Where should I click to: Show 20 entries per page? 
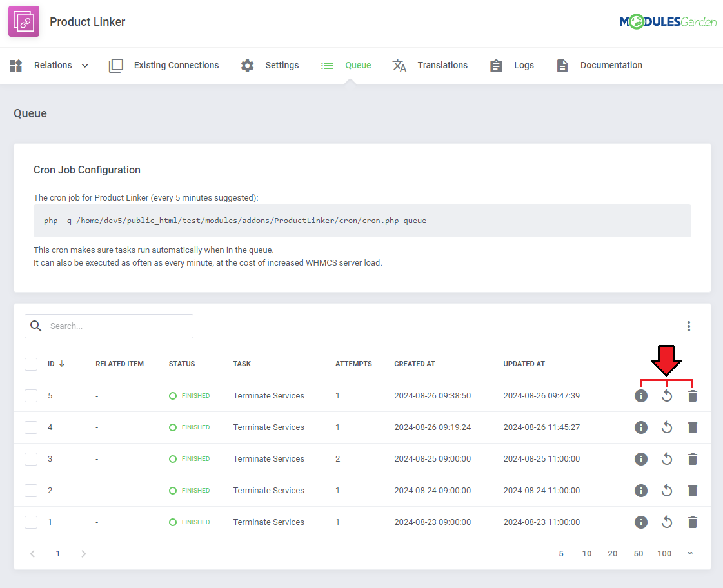[612, 553]
